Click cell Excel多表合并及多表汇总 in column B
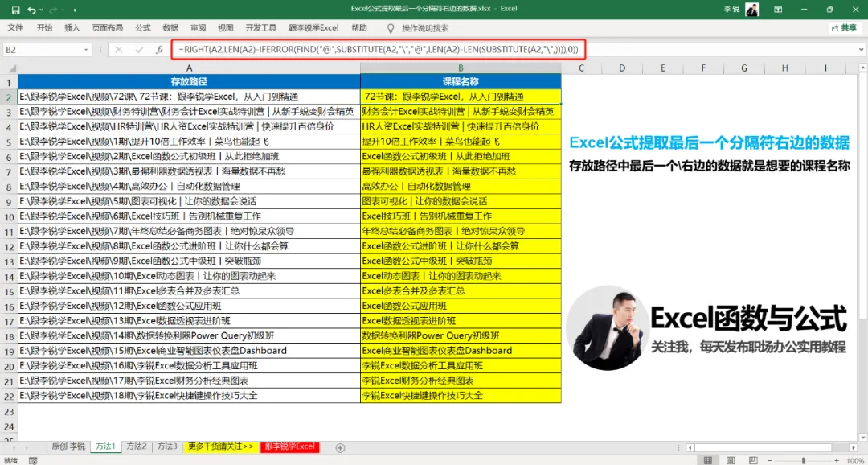Image resolution: width=868 pixels, height=465 pixels. [x=461, y=291]
